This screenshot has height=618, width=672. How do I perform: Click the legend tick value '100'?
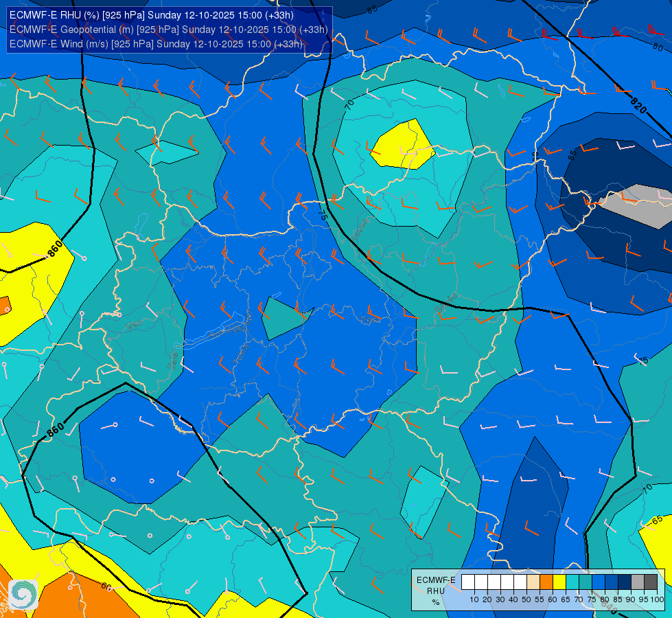(x=657, y=599)
